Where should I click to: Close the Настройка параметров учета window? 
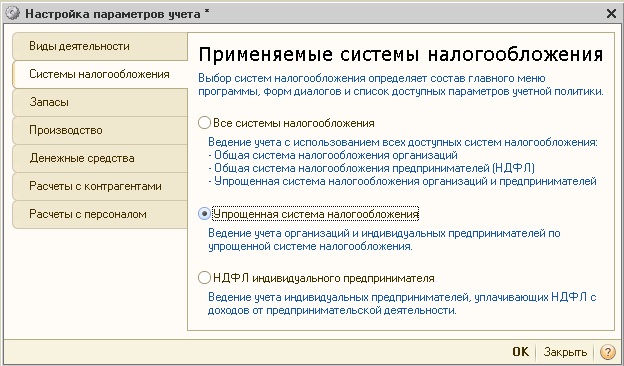coord(611,14)
